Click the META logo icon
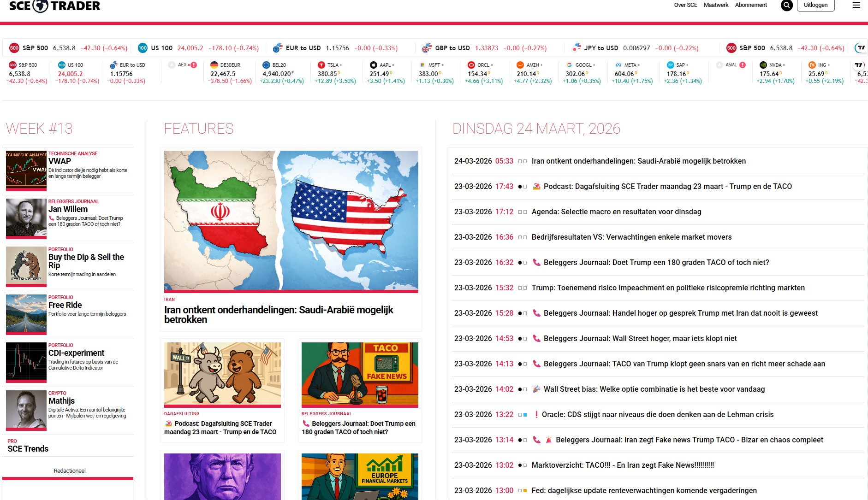 [x=618, y=65]
